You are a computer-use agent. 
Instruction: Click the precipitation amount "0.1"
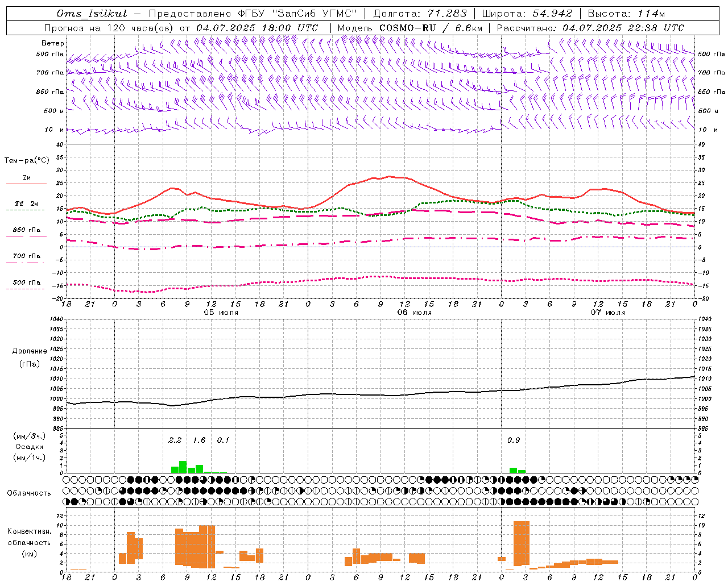(224, 440)
